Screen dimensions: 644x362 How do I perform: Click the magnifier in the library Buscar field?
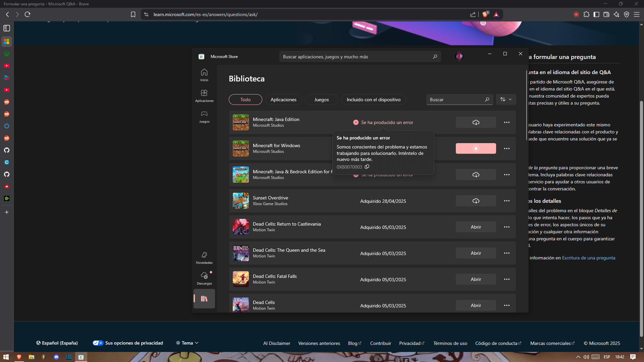pos(487,100)
